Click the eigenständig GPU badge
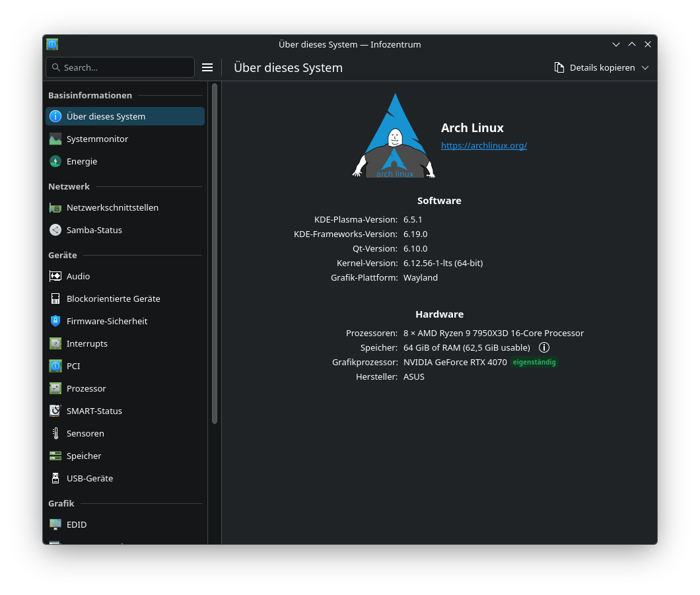This screenshot has width=700, height=595. coord(534,363)
